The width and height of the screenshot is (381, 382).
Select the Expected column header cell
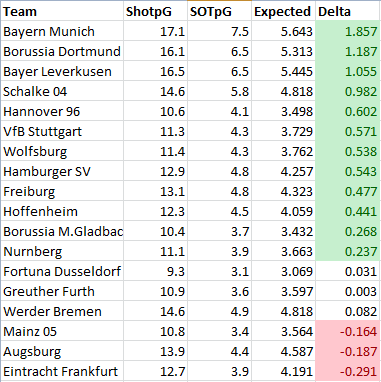tap(283, 11)
